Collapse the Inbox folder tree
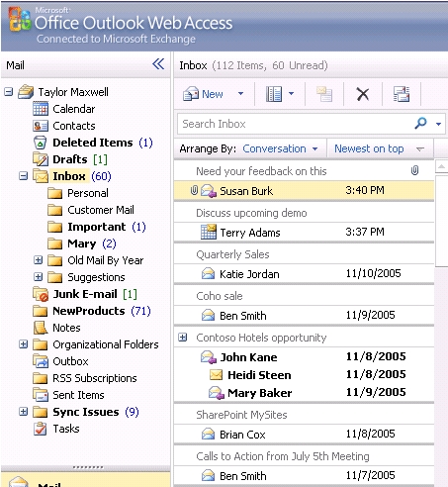Image resolution: width=448 pixels, height=487 pixels. [24, 176]
